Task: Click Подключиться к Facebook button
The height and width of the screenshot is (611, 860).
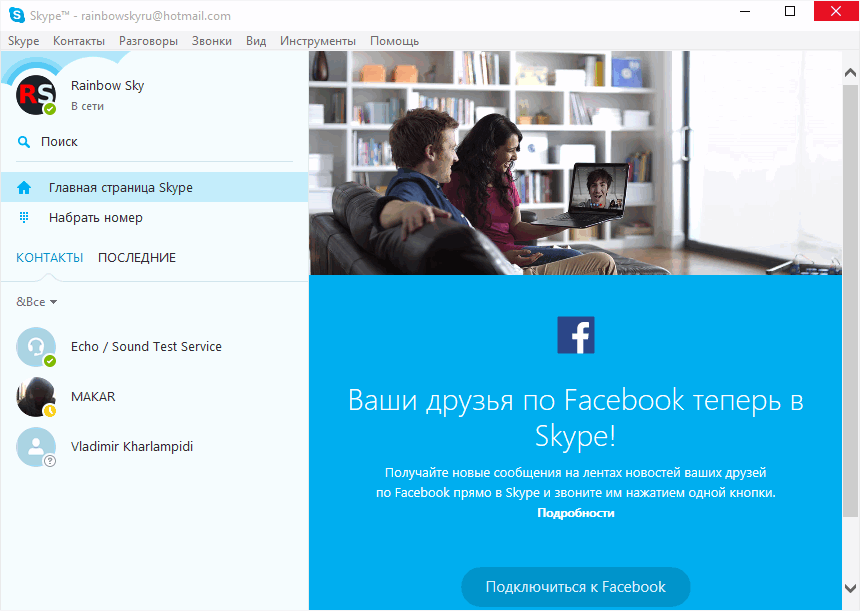Action: [576, 587]
